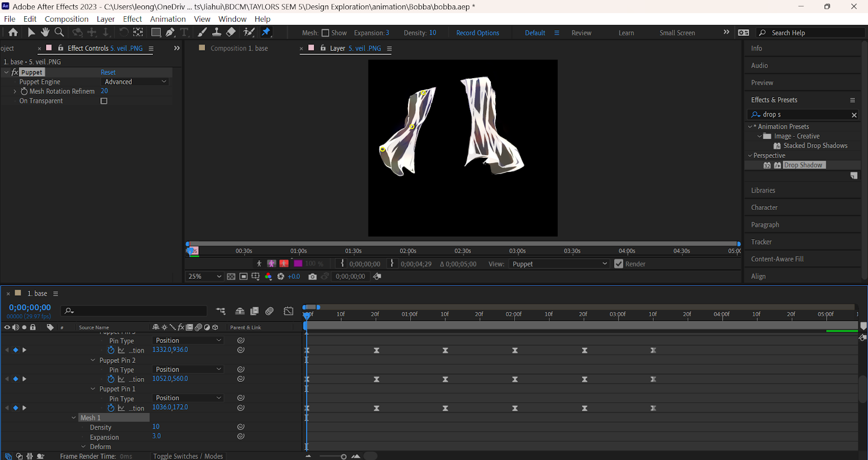Collapse the Animation Presets category

pyautogui.click(x=750, y=127)
